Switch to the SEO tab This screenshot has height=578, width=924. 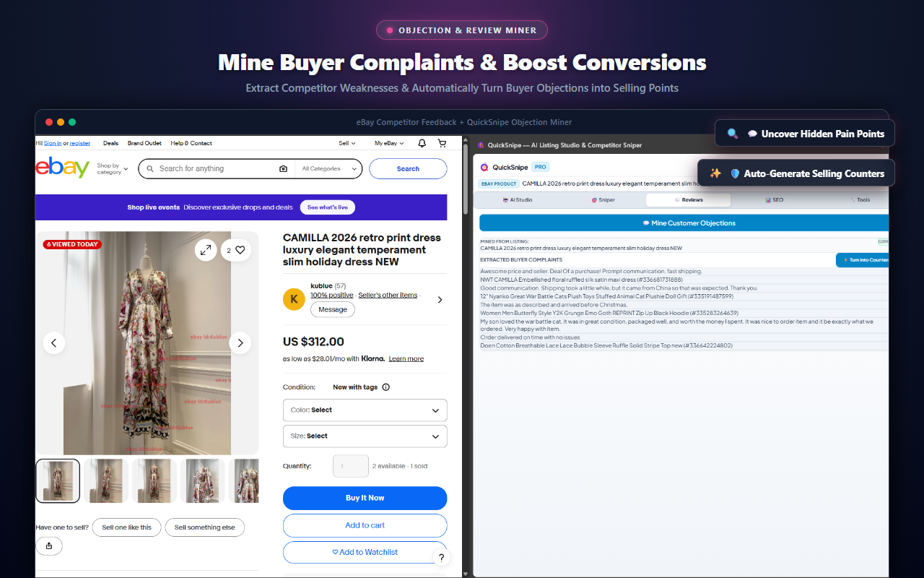pyautogui.click(x=774, y=199)
